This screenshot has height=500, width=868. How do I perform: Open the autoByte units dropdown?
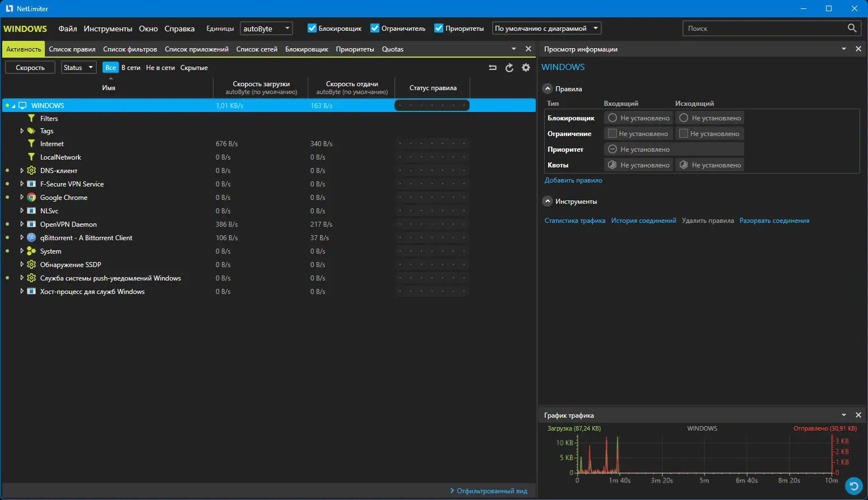266,29
